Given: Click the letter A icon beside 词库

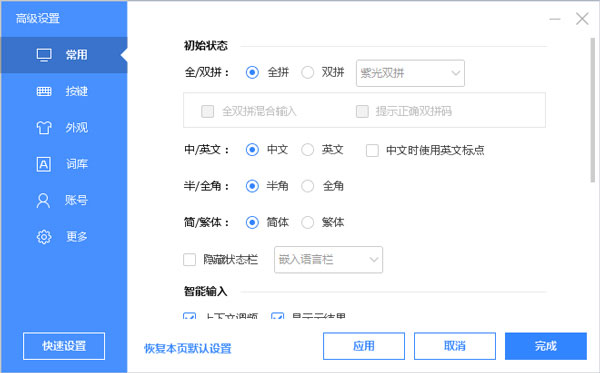Looking at the screenshot, I should pos(44,164).
